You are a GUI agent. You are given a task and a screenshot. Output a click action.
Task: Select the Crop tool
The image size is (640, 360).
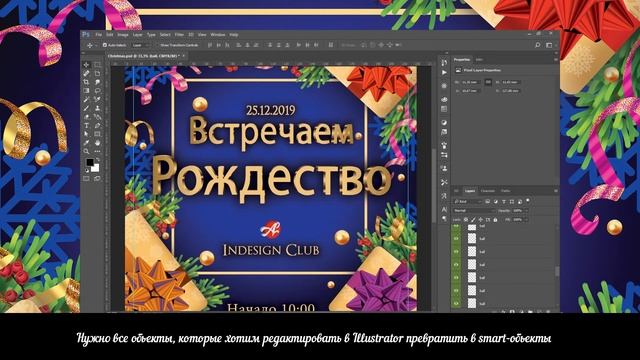(x=86, y=82)
